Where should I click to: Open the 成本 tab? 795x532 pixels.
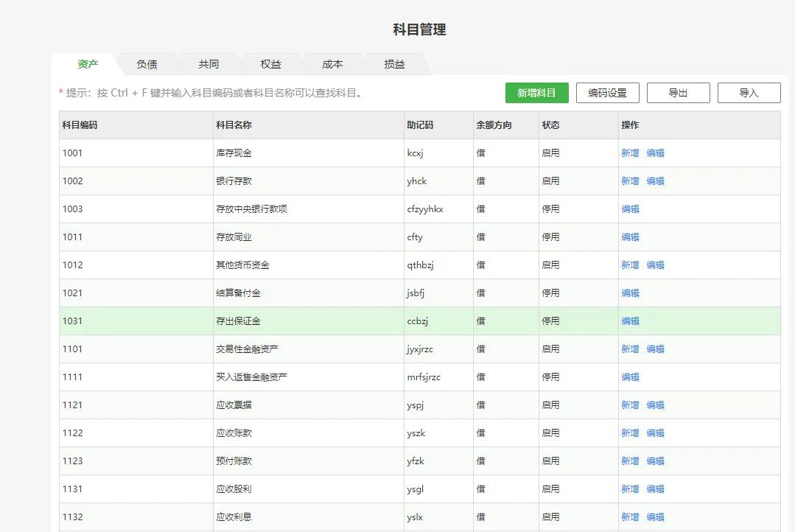click(x=332, y=64)
